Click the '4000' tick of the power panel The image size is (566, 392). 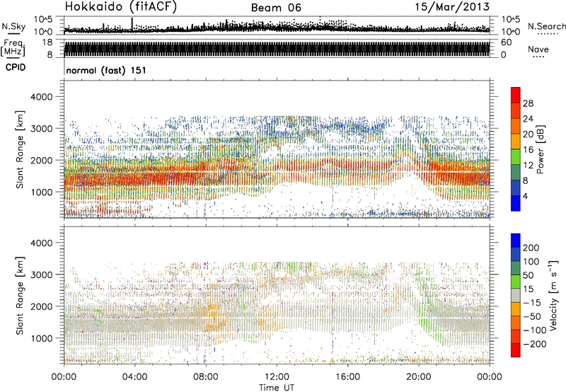click(42, 97)
